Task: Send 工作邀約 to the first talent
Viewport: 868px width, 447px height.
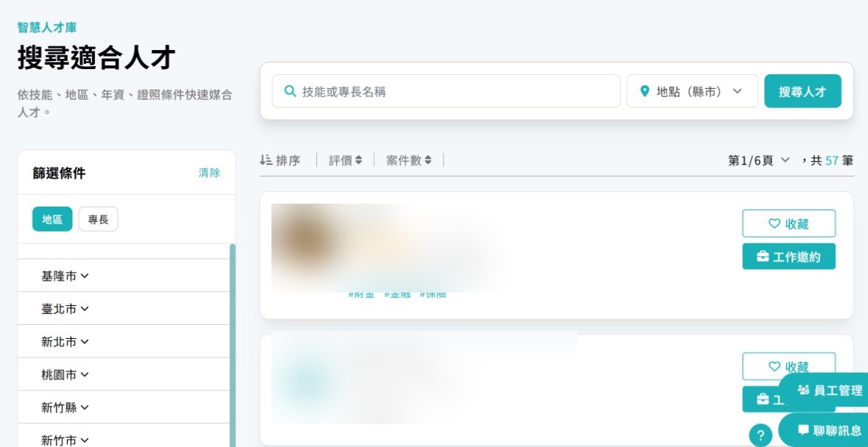Action: (x=789, y=257)
